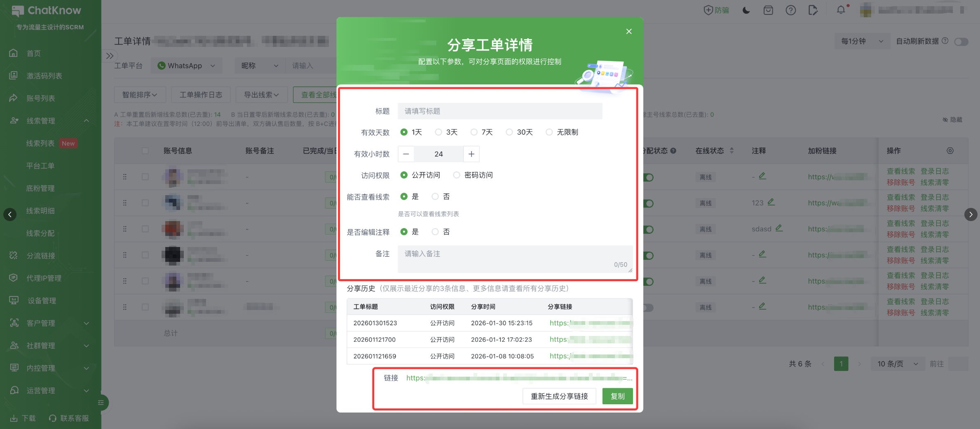Toggle dark mode moon icon

[746, 10]
